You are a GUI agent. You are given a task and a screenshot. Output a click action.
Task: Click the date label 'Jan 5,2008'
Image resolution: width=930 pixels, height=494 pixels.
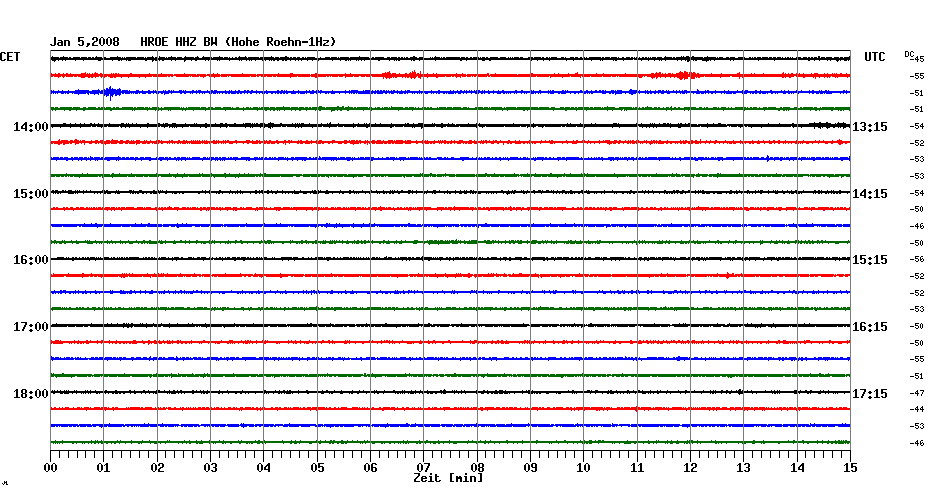tap(84, 42)
